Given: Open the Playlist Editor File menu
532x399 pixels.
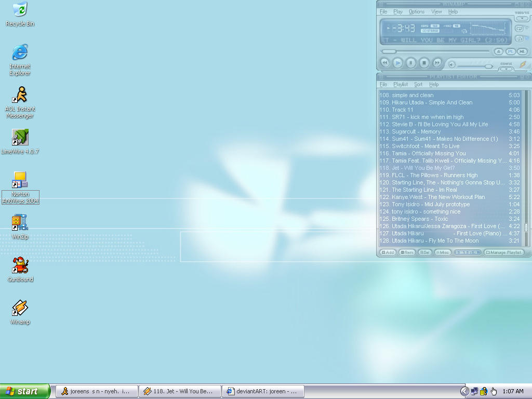Looking at the screenshot, I should [383, 84].
